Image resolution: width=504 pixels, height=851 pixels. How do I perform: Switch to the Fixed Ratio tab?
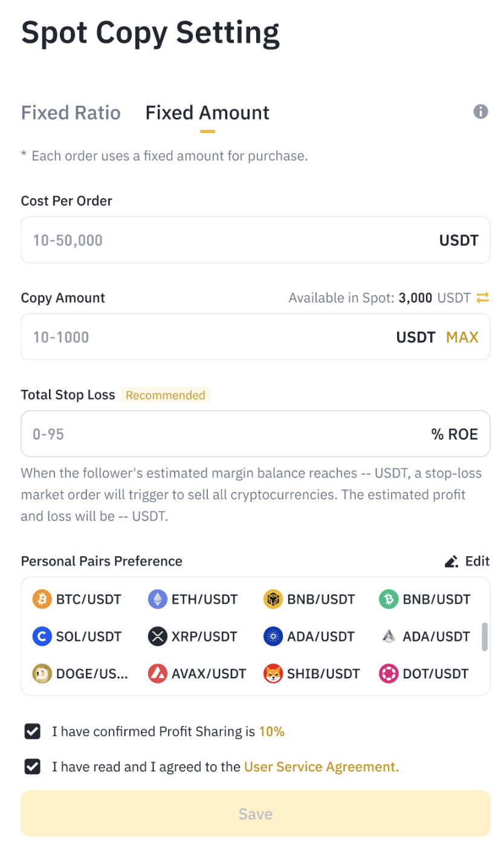pos(71,113)
